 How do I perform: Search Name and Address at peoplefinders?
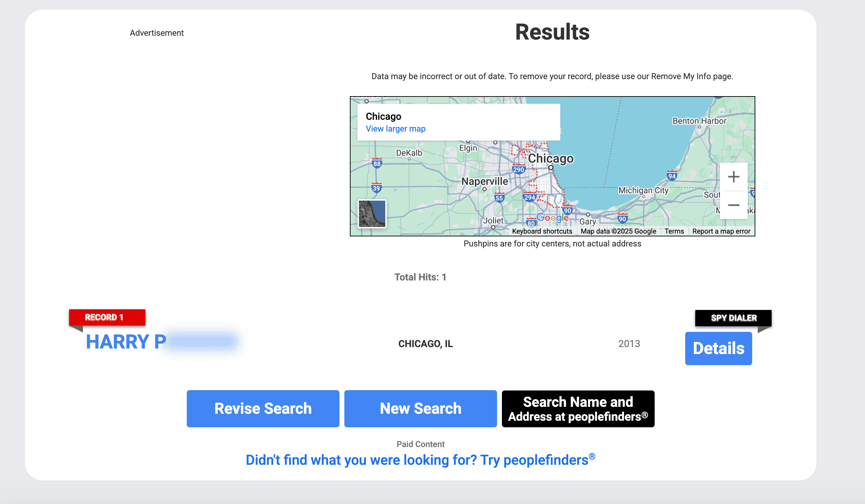pos(578,409)
